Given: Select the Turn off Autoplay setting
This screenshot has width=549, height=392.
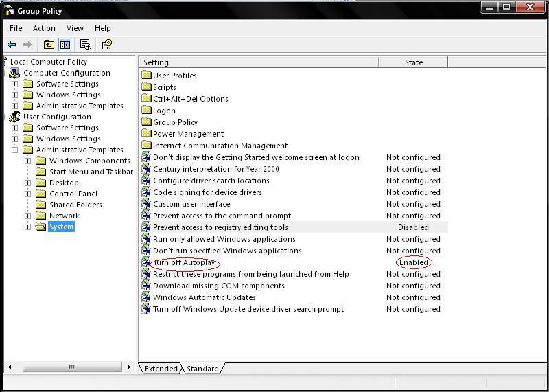Looking at the screenshot, I should [x=184, y=262].
